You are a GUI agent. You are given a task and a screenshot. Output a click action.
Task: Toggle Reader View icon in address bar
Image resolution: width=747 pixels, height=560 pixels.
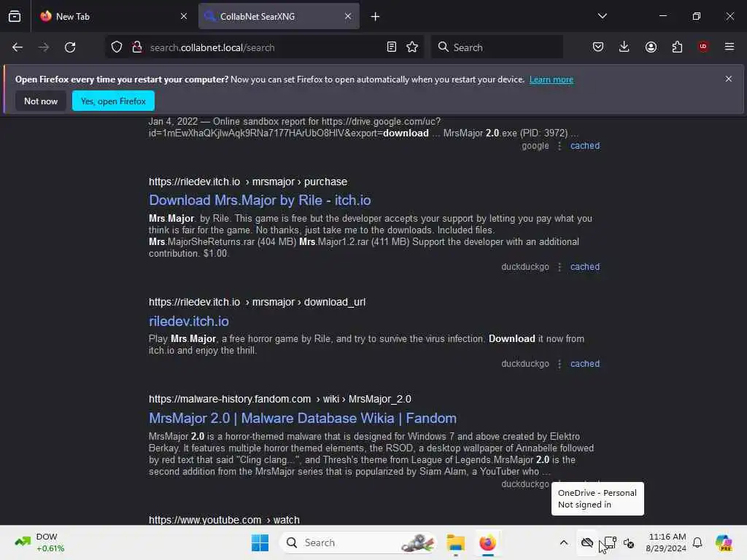tap(392, 47)
